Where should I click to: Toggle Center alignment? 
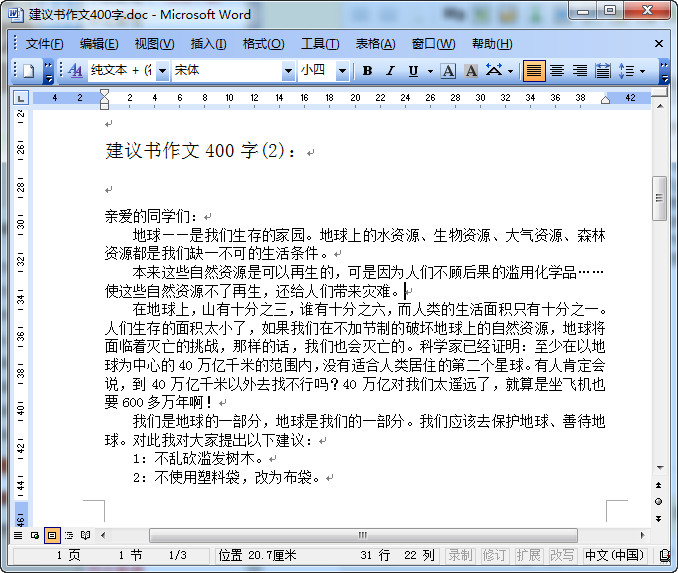pyautogui.click(x=557, y=71)
